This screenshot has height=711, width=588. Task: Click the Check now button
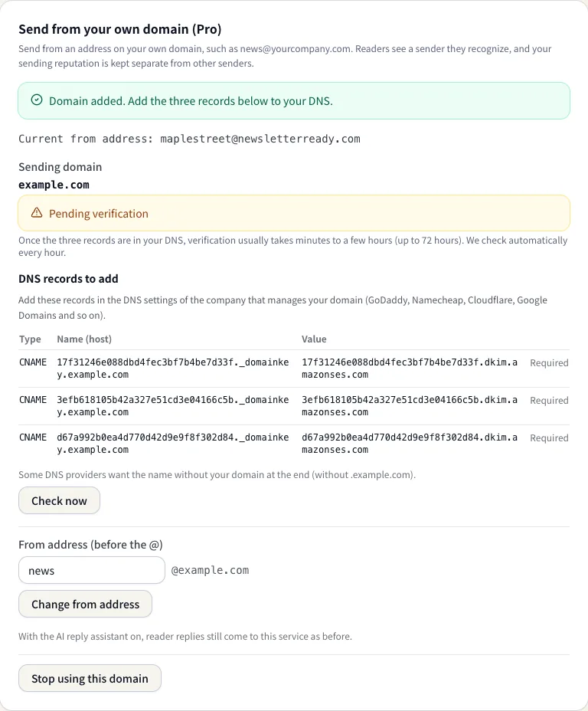[x=60, y=500]
